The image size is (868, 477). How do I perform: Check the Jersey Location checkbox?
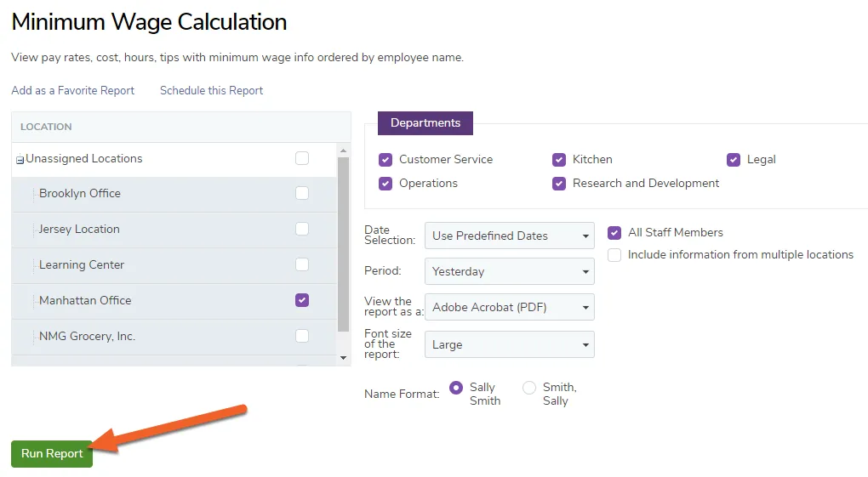[302, 229]
